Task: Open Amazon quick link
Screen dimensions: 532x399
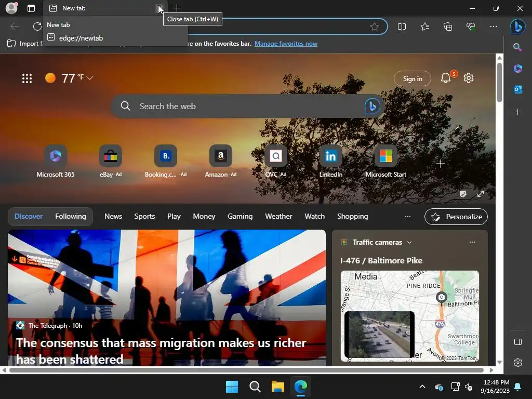Action: tap(220, 162)
